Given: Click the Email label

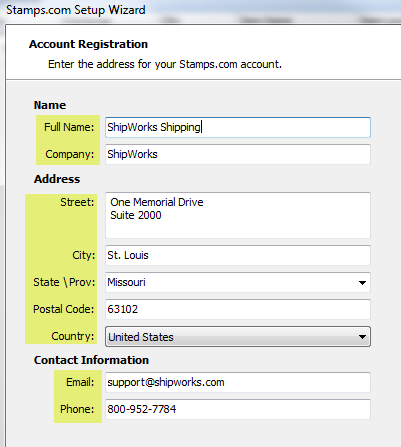Looking at the screenshot, I should point(80,382).
